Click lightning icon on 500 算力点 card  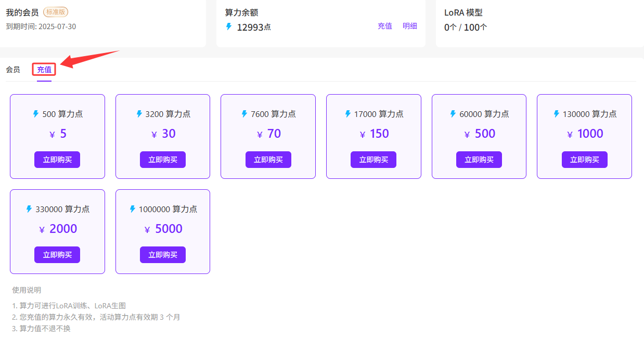[36, 113]
